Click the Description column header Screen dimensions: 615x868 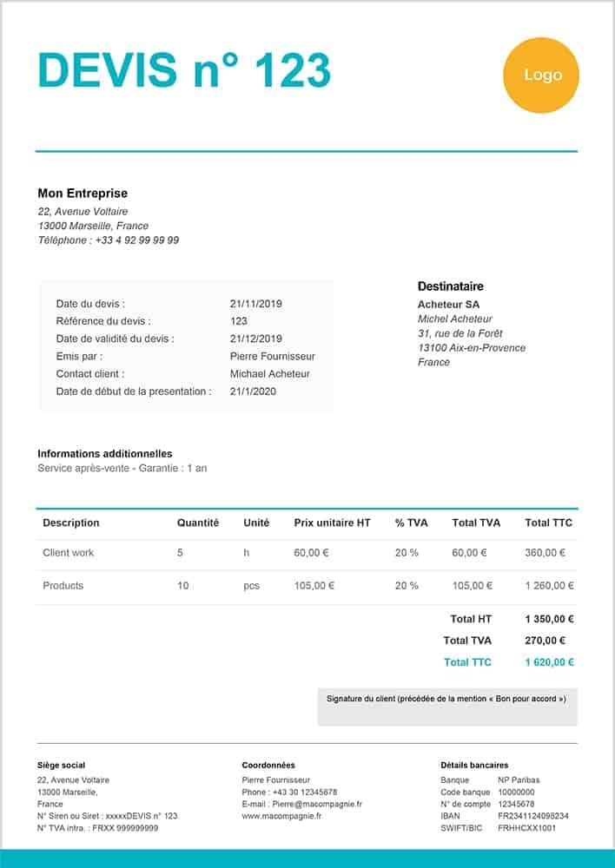tap(71, 523)
